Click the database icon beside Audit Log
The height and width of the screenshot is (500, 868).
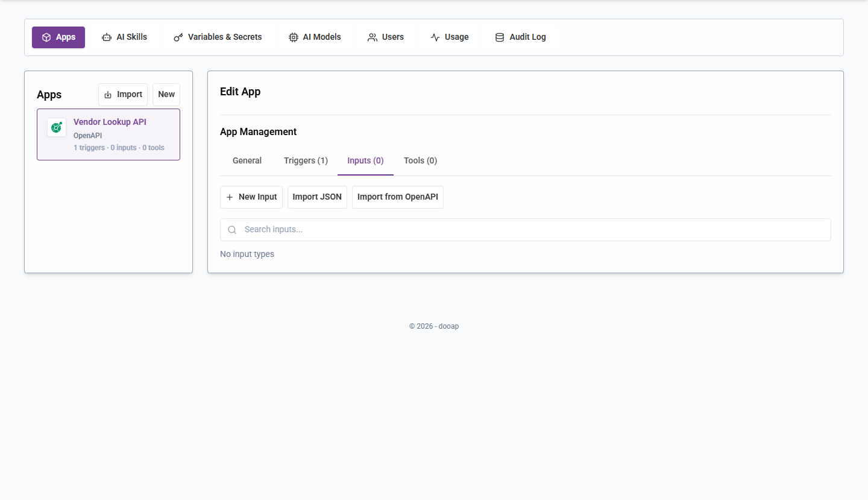coord(500,37)
